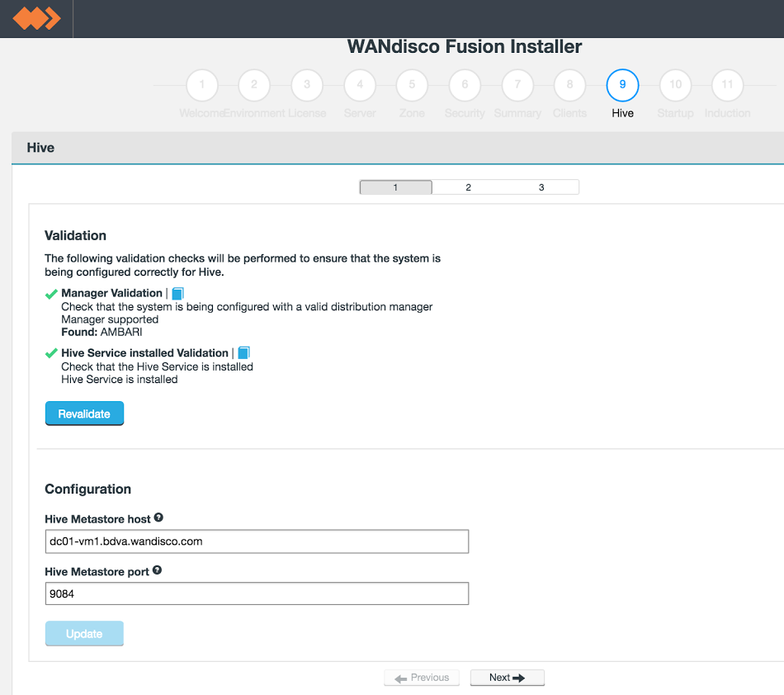
Task: Click the 'Validation' section heading
Action: pos(75,235)
